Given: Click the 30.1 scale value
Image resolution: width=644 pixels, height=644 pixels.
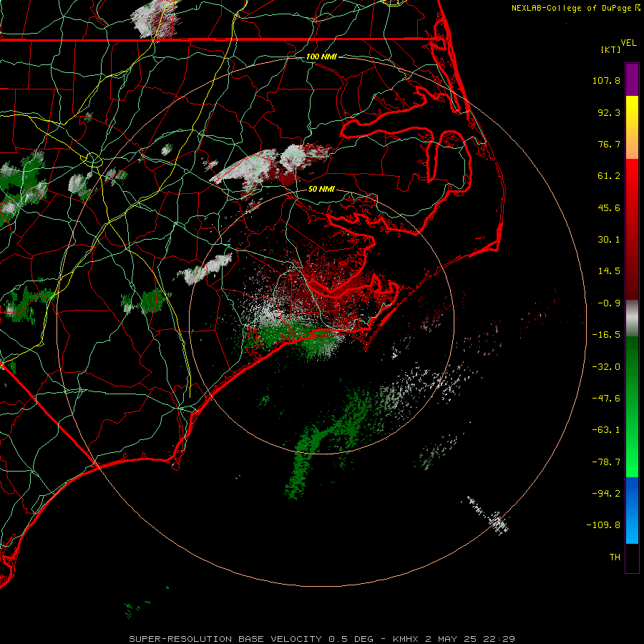Looking at the screenshot, I should [x=609, y=240].
